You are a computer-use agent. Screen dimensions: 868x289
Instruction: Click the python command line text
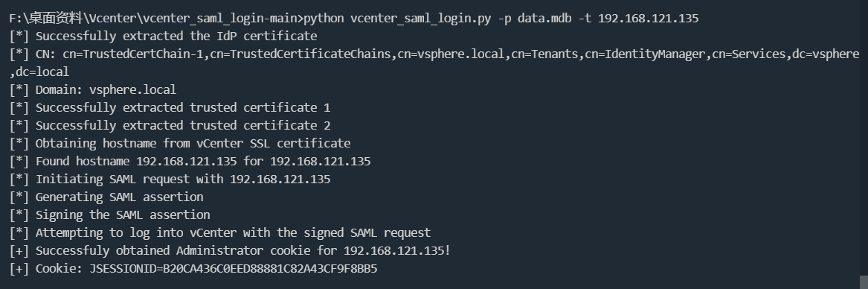point(501,19)
